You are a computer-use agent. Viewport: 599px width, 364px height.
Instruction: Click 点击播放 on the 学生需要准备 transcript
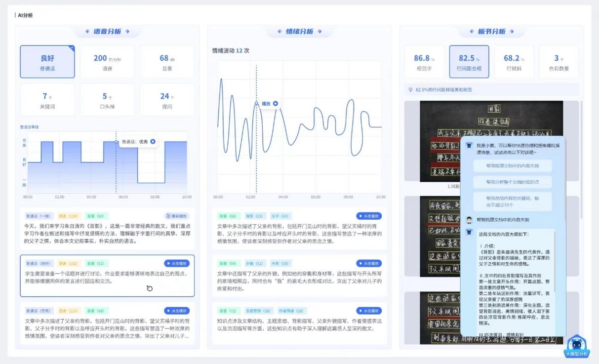tap(177, 263)
